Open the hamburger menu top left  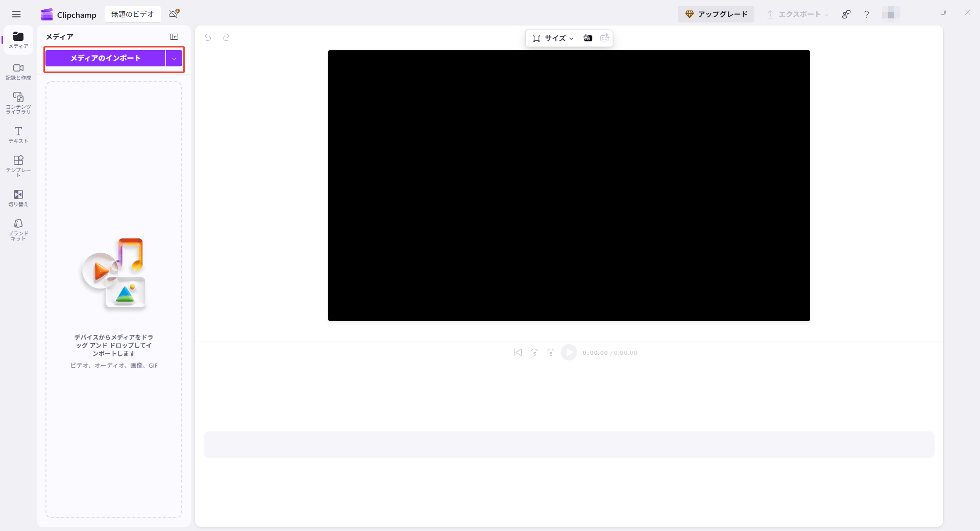(x=16, y=14)
